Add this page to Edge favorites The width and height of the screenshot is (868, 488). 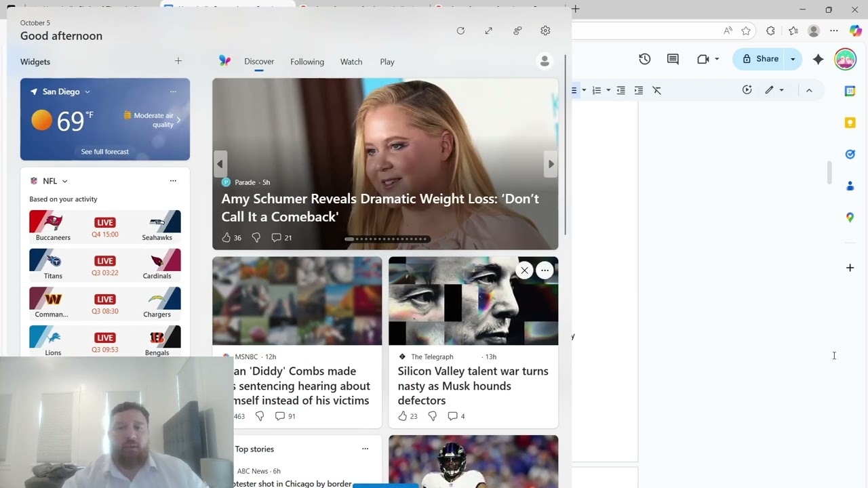coord(746,30)
